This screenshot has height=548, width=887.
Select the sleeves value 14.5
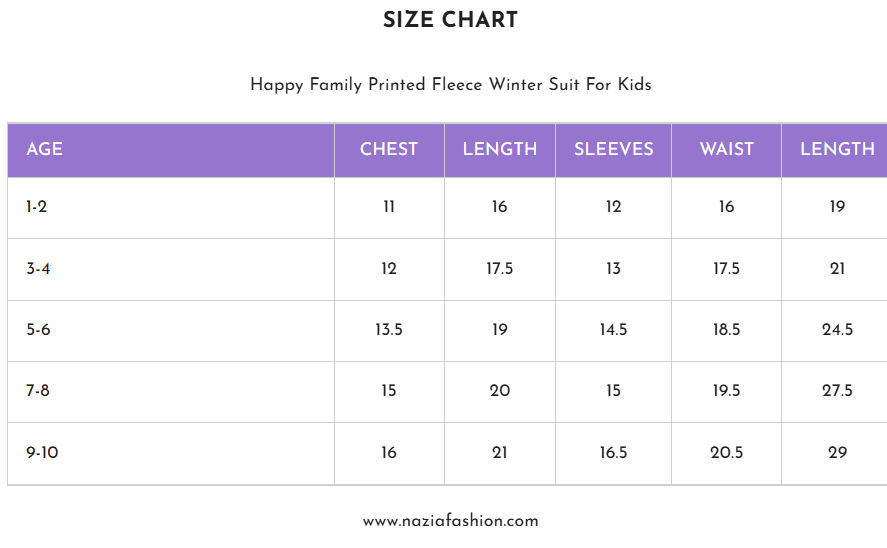coord(613,330)
